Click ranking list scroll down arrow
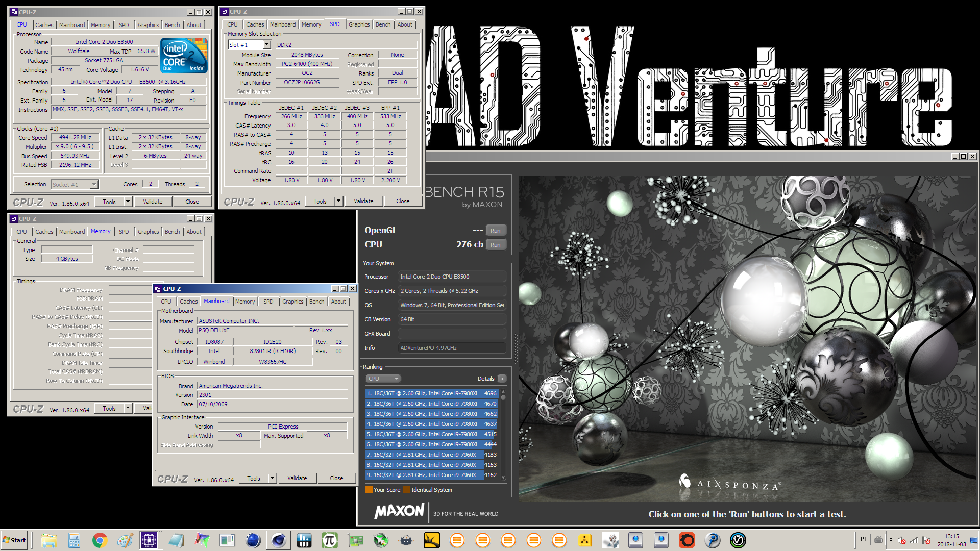Image resolution: width=980 pixels, height=551 pixels. [503, 478]
